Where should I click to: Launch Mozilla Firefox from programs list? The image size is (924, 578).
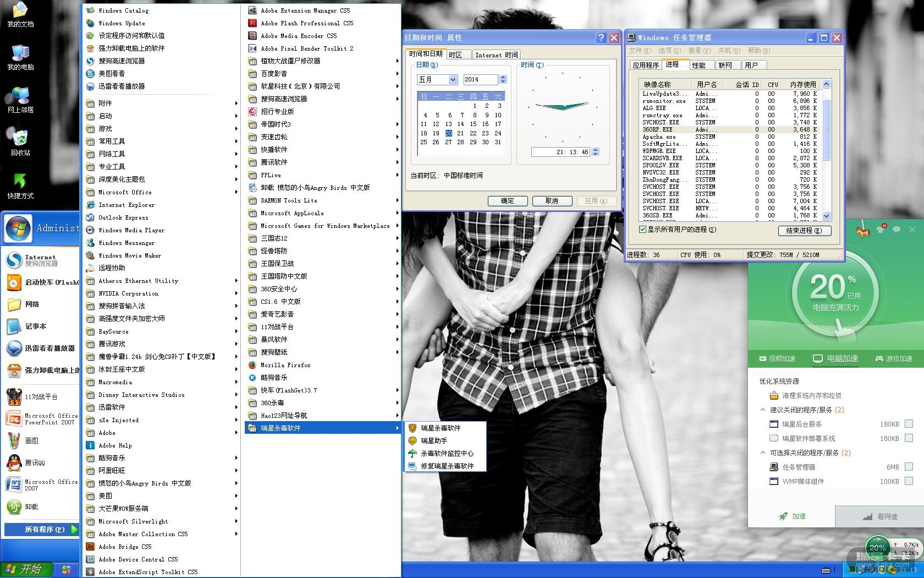[285, 365]
